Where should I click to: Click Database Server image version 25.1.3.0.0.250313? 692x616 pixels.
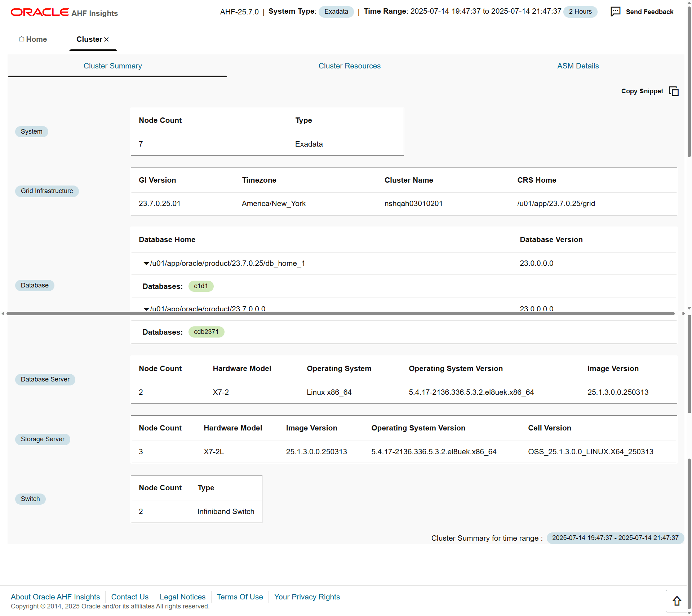[x=618, y=392]
